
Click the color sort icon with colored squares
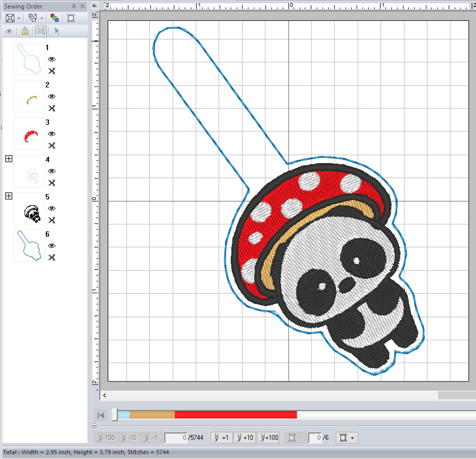pos(55,18)
